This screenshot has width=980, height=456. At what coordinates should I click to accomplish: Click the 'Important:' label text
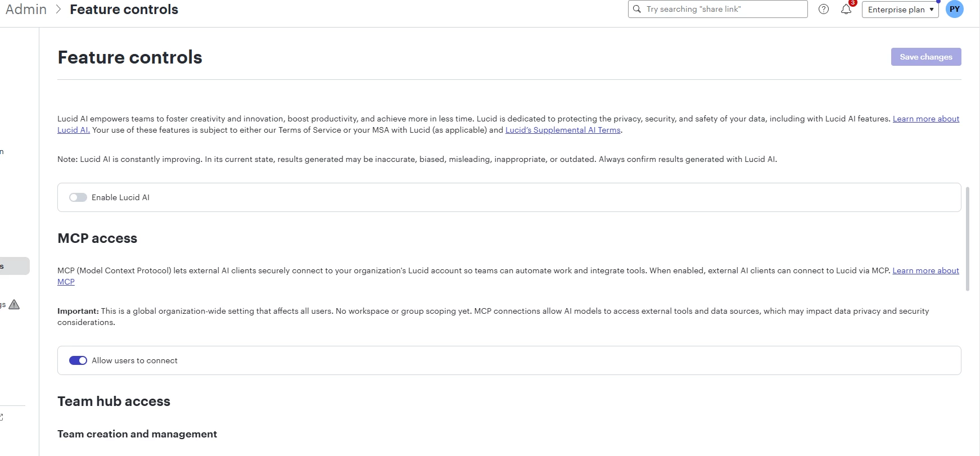tap(78, 311)
